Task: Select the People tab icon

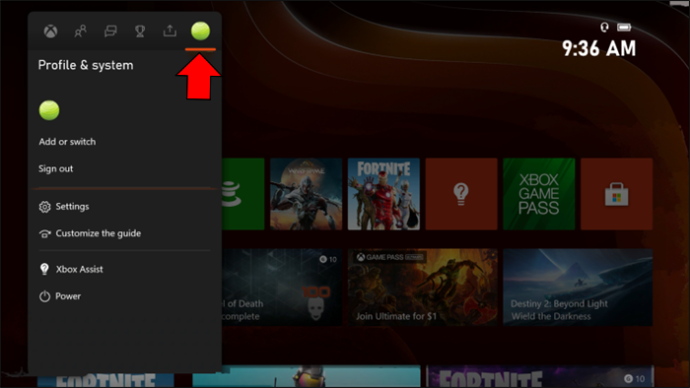Action: [80, 31]
